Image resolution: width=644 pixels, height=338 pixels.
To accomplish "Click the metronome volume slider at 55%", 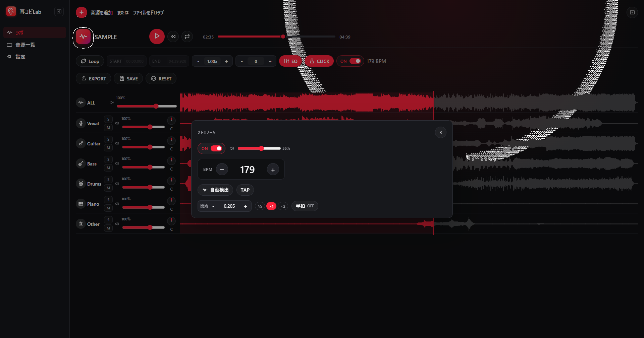I will click(x=259, y=148).
